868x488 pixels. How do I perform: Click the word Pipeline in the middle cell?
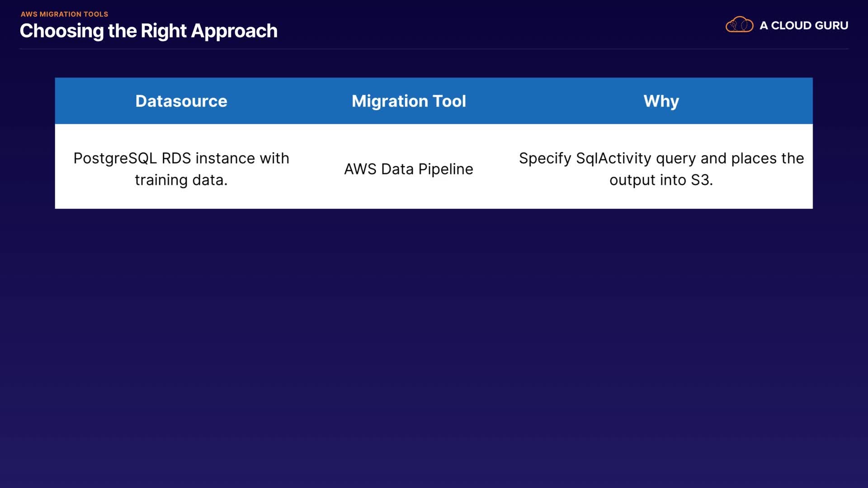pos(446,169)
